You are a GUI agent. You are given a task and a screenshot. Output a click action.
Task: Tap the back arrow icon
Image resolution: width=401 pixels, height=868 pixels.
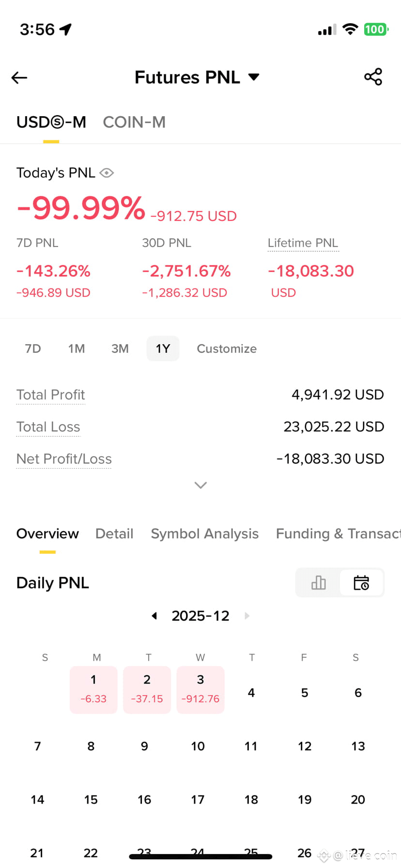click(x=19, y=77)
